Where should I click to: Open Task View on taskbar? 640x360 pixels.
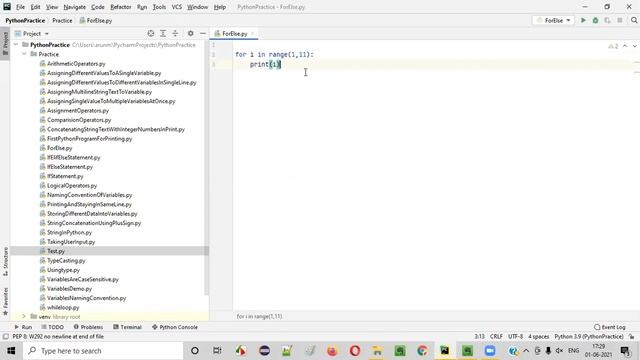click(217, 351)
